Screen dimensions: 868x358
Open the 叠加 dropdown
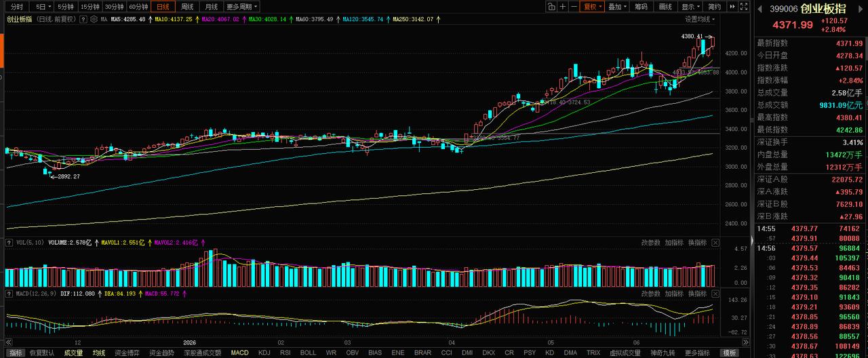616,6
